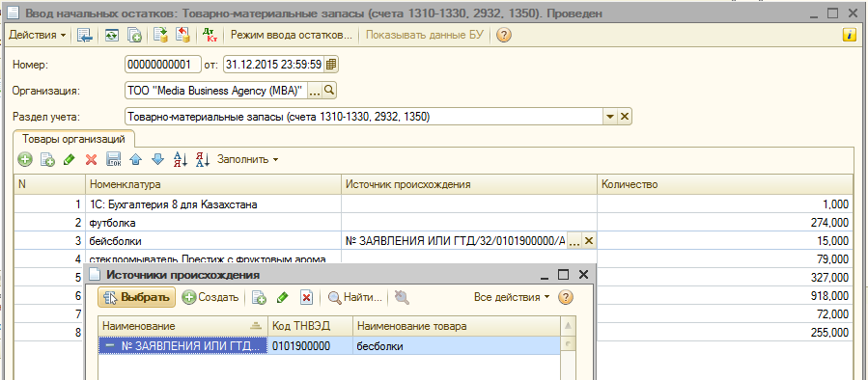Maximize the Источники происхождения window

563,274
